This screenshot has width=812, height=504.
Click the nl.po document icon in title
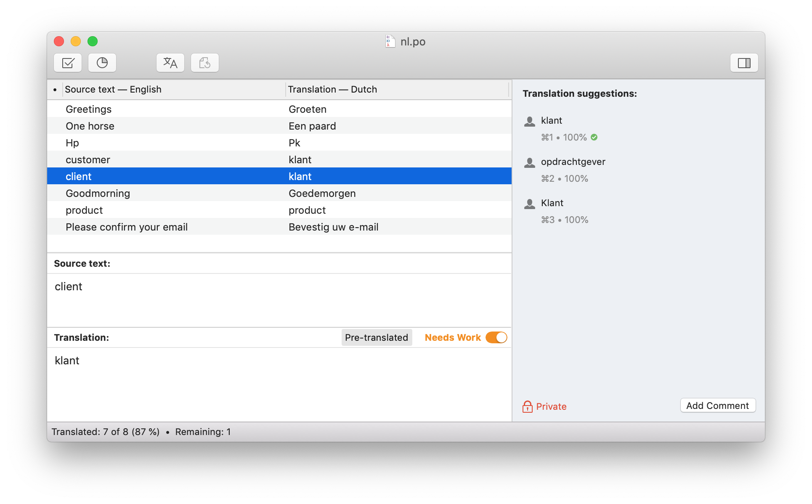tap(390, 41)
